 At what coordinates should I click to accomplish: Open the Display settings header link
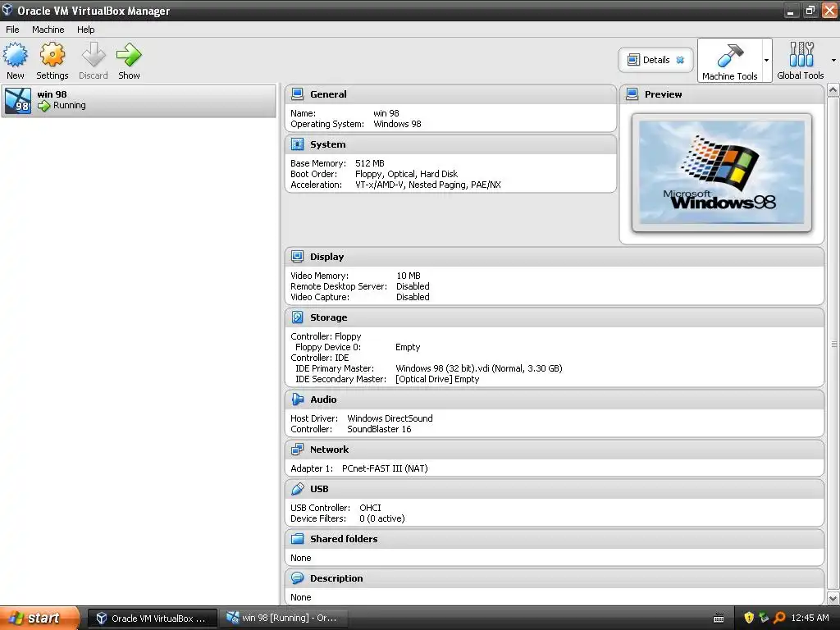click(326, 257)
